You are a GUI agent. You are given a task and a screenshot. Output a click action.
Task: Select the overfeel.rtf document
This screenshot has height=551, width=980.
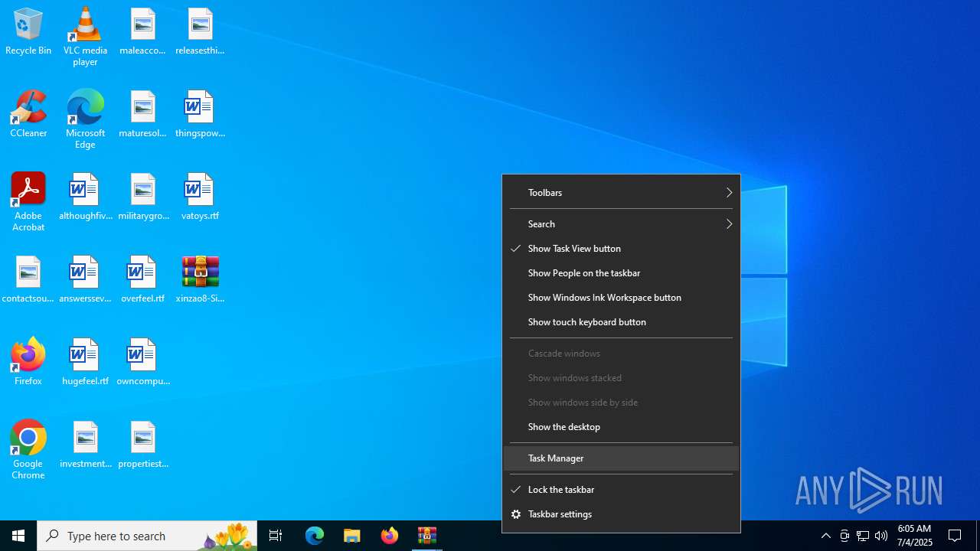click(142, 280)
